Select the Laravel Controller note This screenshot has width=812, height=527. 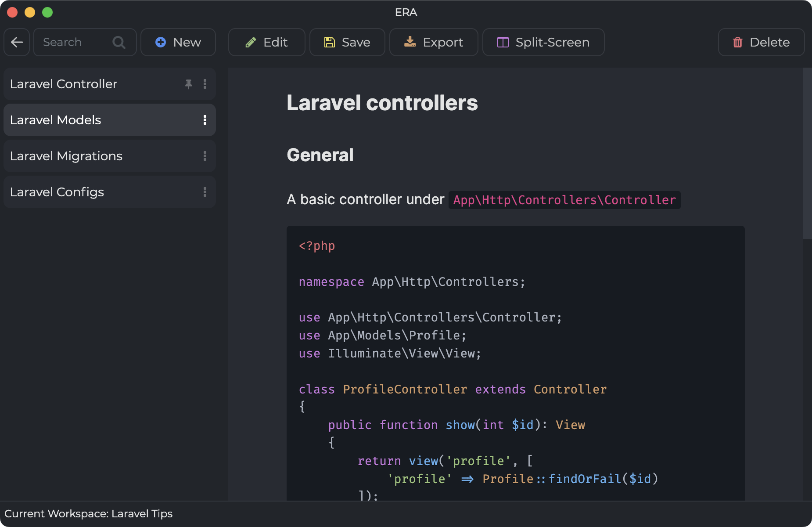[x=109, y=84]
